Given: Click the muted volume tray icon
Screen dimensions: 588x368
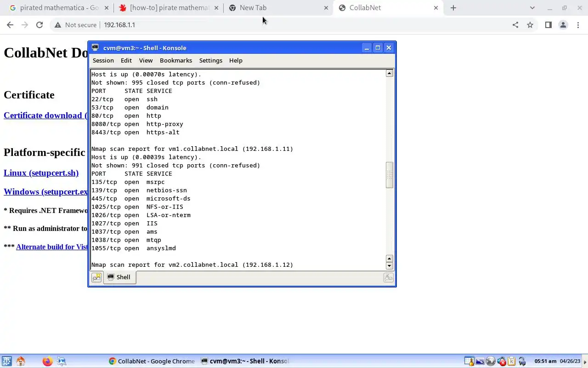Looking at the screenshot, I should pos(502,361).
